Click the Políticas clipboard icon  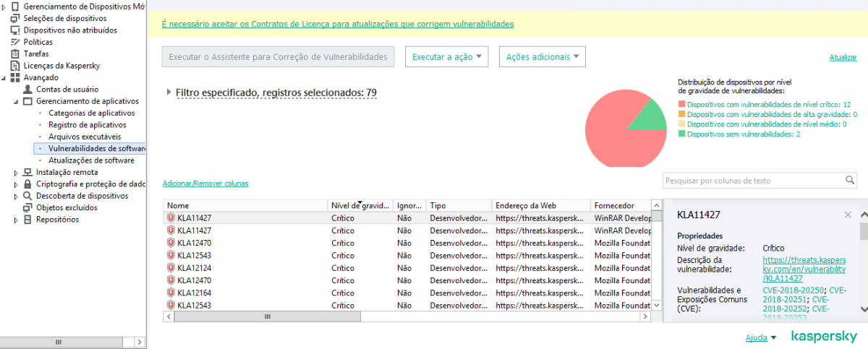point(15,42)
